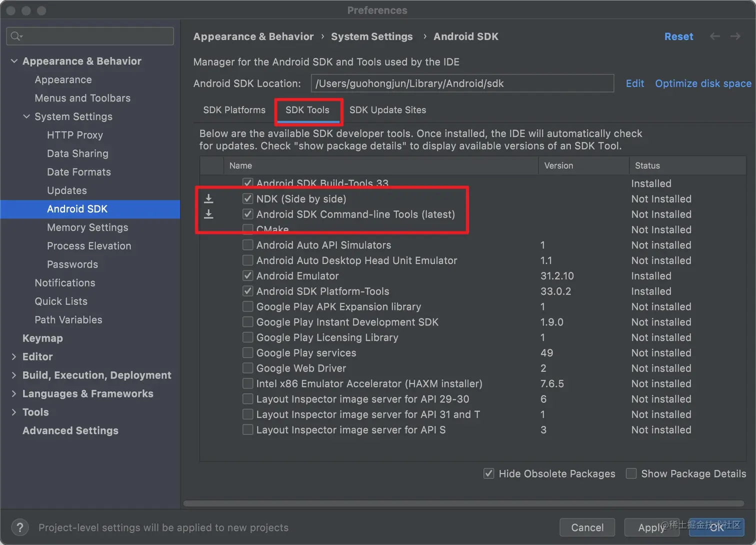Click the forward navigation arrow
756x545 pixels.
coord(735,36)
